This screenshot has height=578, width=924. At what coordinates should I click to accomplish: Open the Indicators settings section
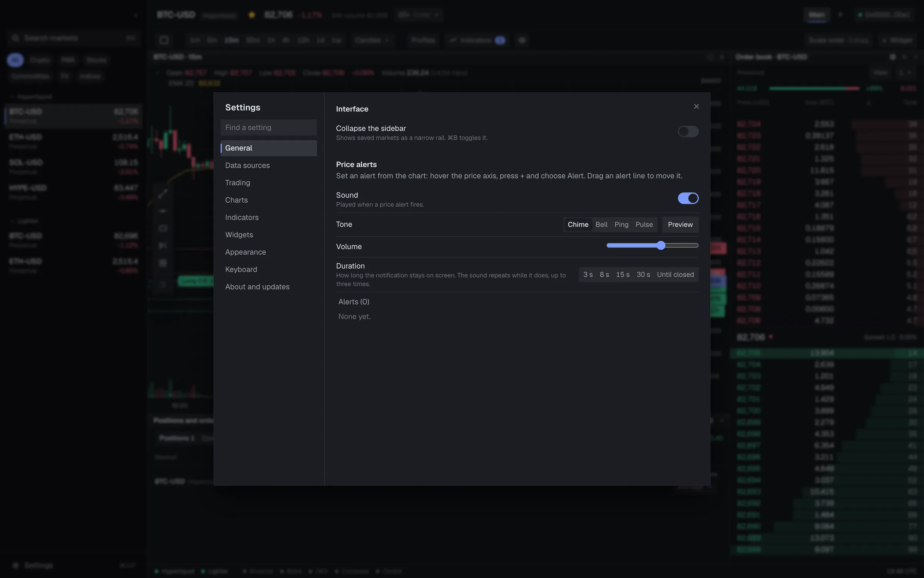click(x=269, y=217)
